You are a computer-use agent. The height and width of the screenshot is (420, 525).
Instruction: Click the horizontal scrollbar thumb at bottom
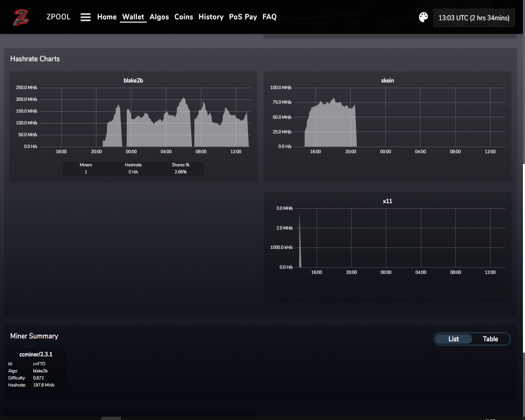click(x=111, y=418)
